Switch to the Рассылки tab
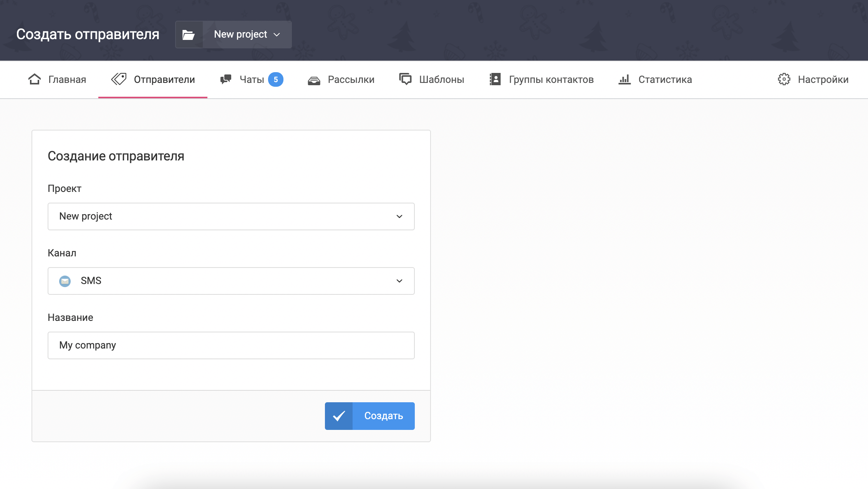Image resolution: width=868 pixels, height=489 pixels. [341, 79]
